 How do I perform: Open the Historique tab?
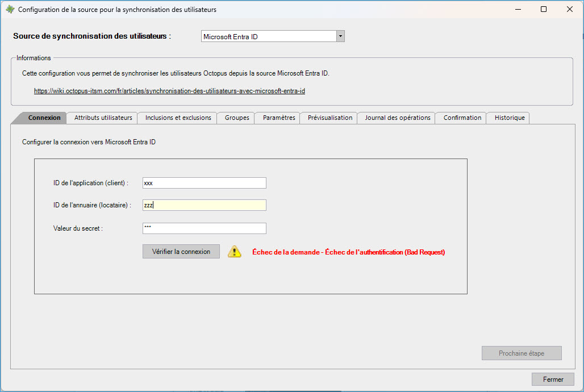pyautogui.click(x=509, y=118)
